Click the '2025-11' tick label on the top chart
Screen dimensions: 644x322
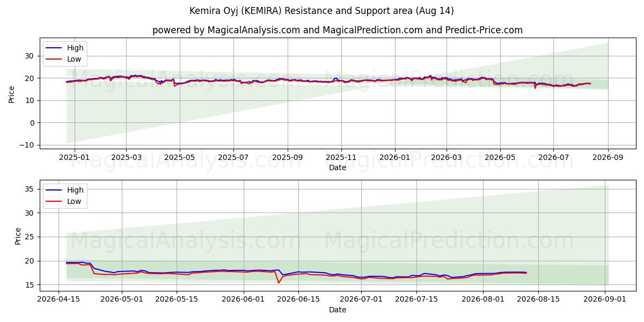pyautogui.click(x=341, y=158)
